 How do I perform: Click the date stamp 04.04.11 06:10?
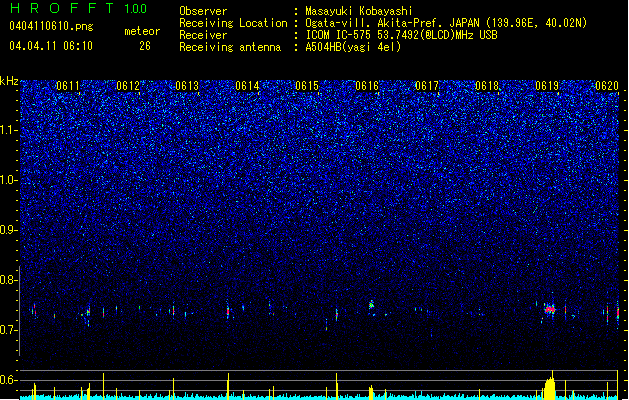click(x=51, y=46)
